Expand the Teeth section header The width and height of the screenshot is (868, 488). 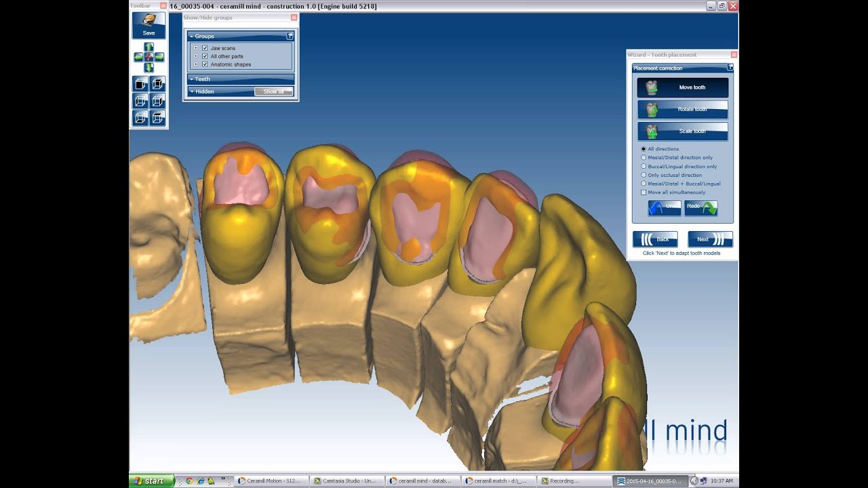pos(241,79)
